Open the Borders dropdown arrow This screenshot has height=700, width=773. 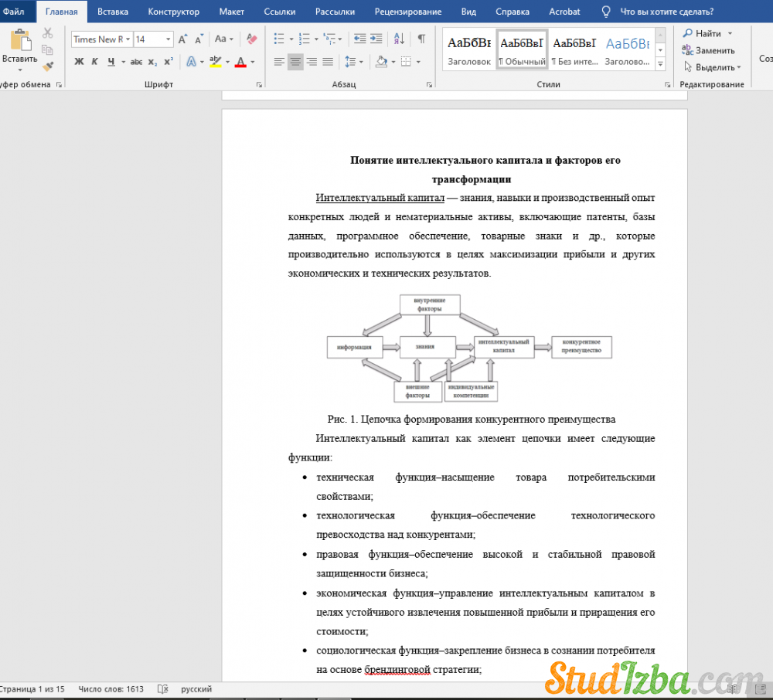pyautogui.click(x=418, y=62)
